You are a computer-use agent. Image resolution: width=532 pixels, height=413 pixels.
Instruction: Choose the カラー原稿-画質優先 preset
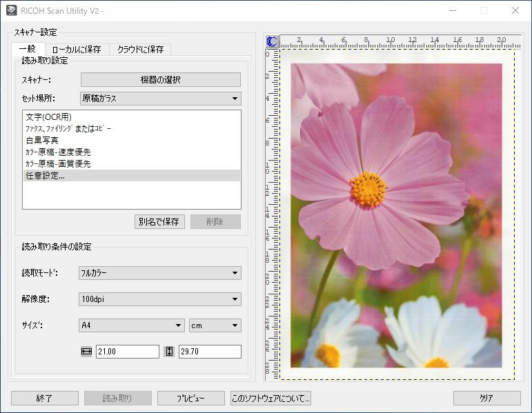pyautogui.click(x=58, y=164)
